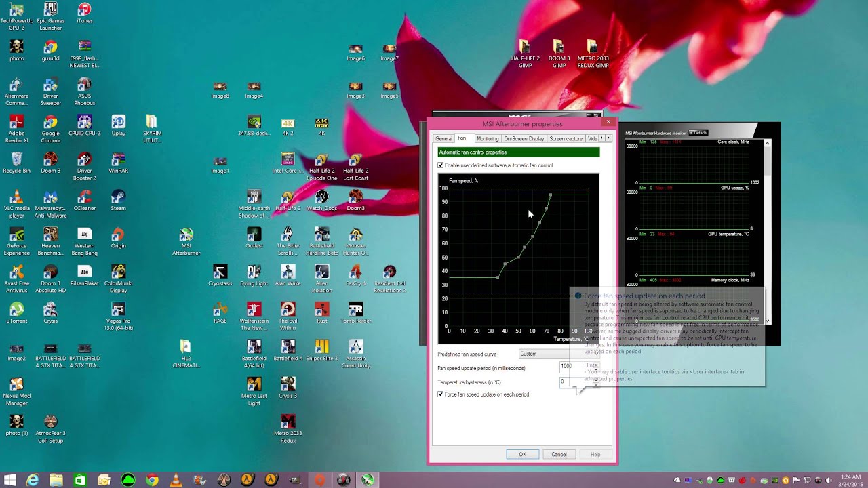Click the left arrow to scroll properties tabs
Screen dimensions: 868x488
pos(601,138)
